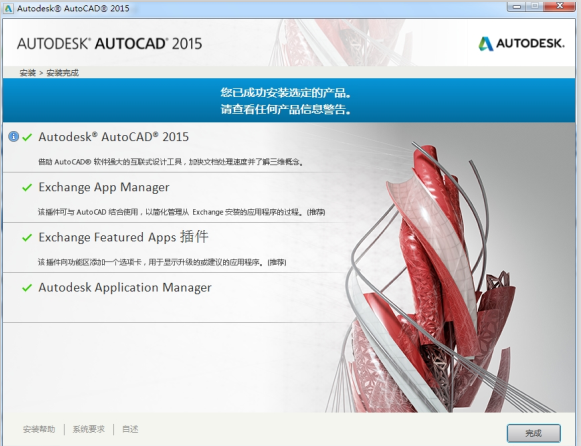Click the blue info icon beside AutoCAD 2015

13,137
